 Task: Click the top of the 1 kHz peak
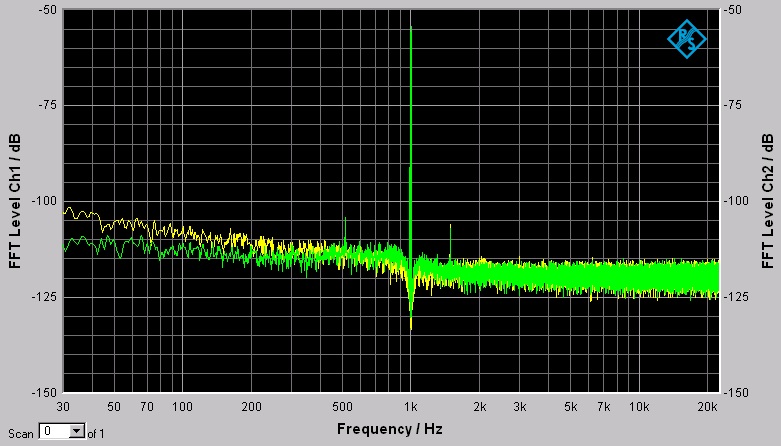click(411, 28)
